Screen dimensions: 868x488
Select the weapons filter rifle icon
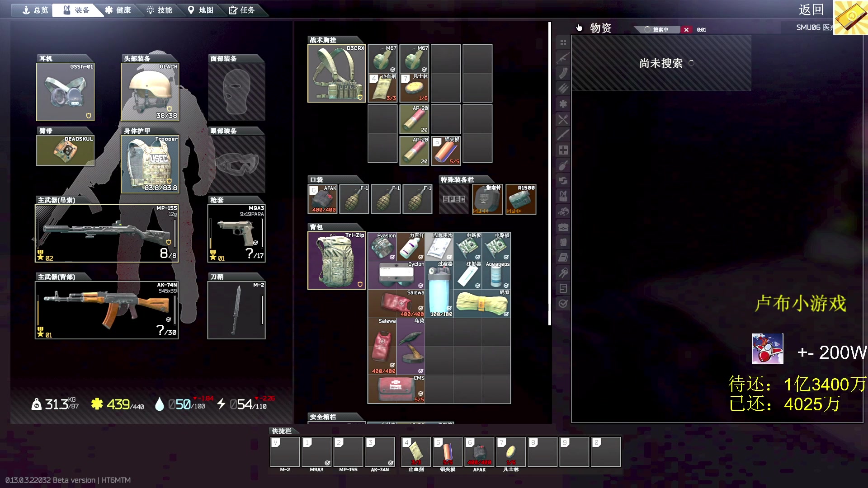[x=563, y=58]
